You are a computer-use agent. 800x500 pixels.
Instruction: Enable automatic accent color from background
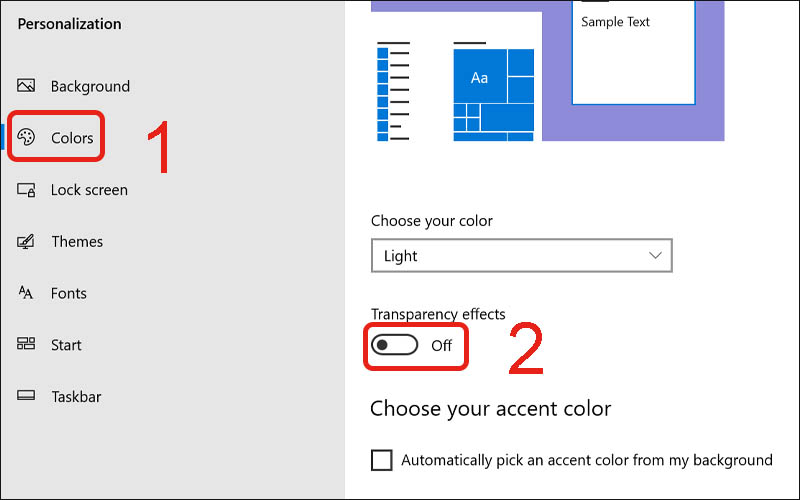pos(381,460)
